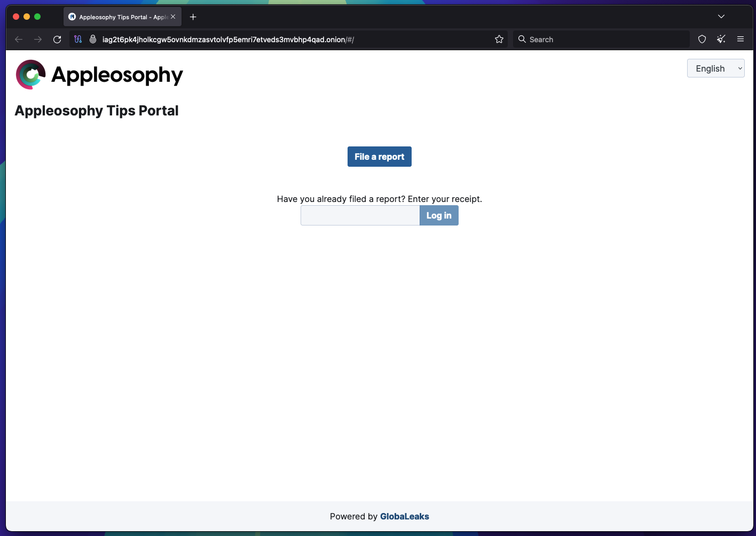This screenshot has height=536, width=756.
Task: Open a new browser tab
Action: click(x=193, y=17)
